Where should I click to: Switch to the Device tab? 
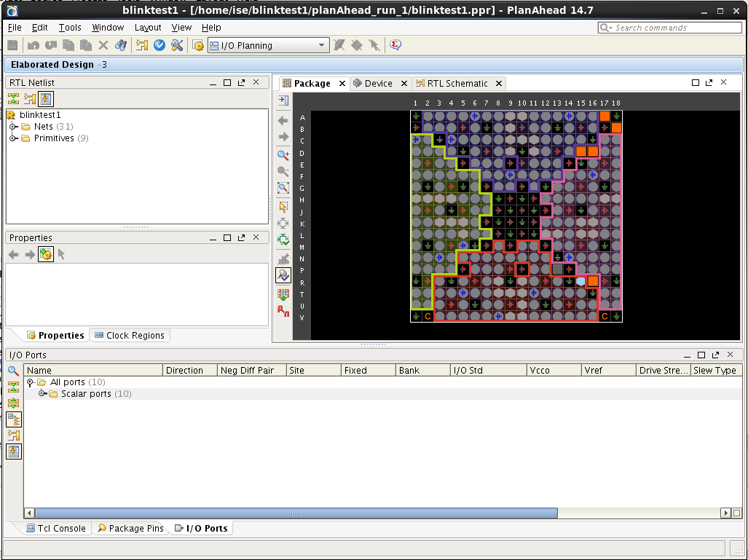(378, 84)
